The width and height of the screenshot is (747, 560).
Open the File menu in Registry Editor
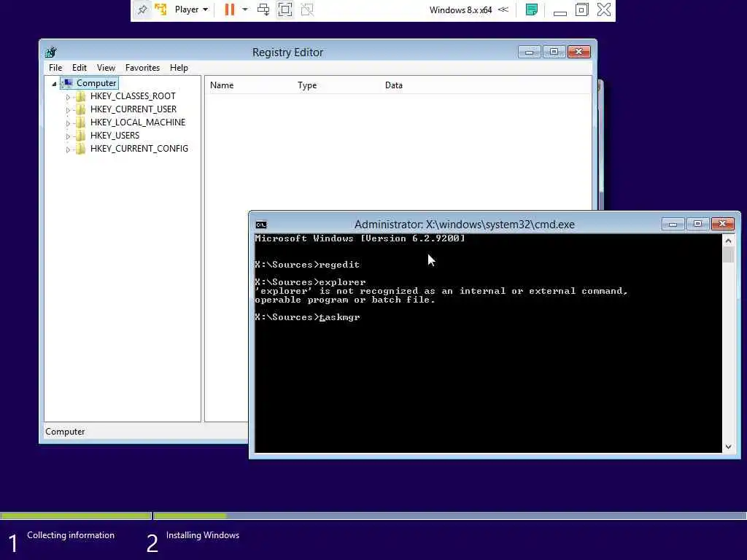click(x=55, y=68)
